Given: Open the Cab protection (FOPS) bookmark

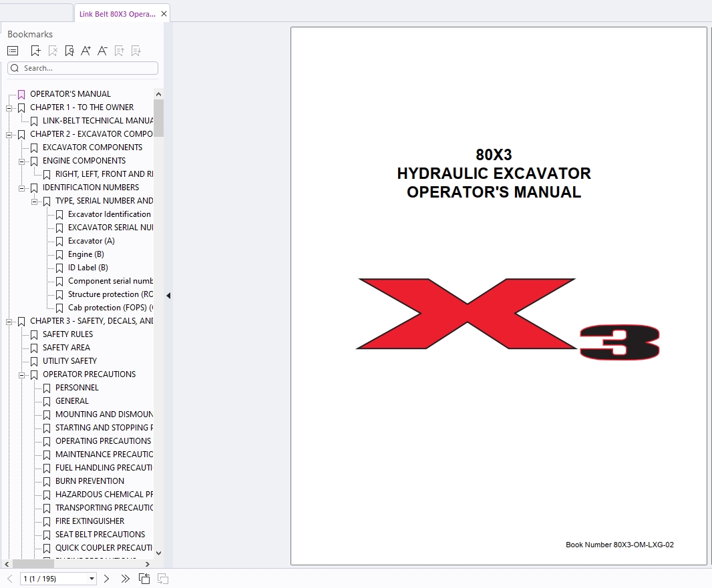Looking at the screenshot, I should [110, 308].
